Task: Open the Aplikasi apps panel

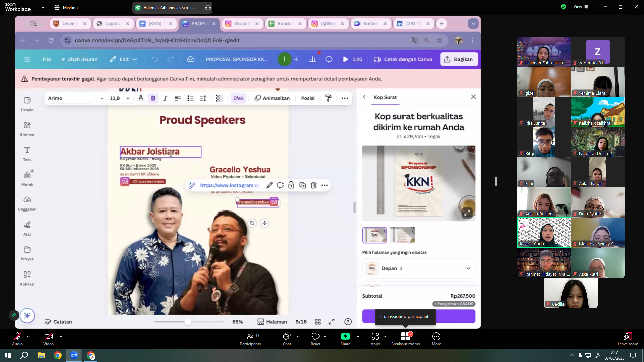Action: [x=27, y=279]
